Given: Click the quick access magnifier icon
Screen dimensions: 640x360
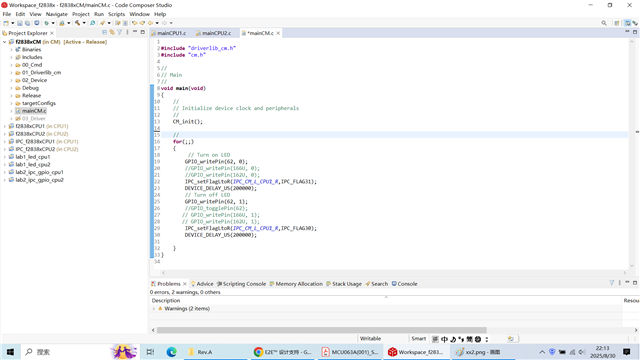Looking at the screenshot, I should point(604,23).
